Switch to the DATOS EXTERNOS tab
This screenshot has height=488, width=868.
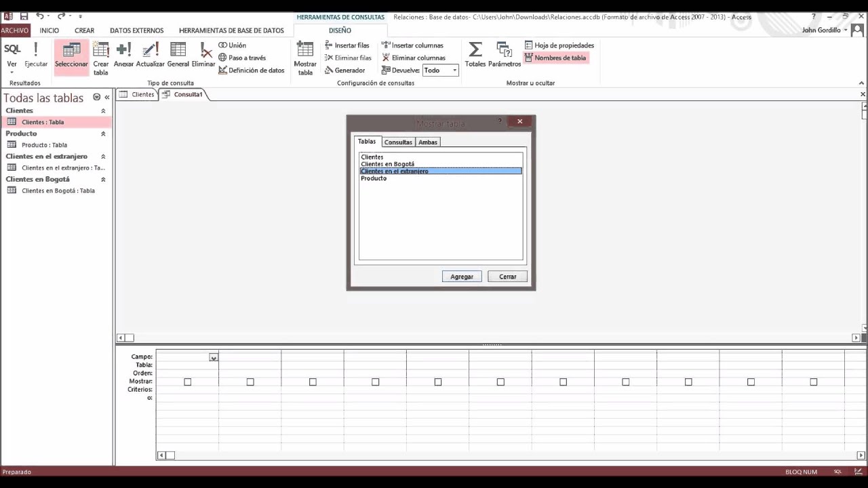(x=136, y=30)
